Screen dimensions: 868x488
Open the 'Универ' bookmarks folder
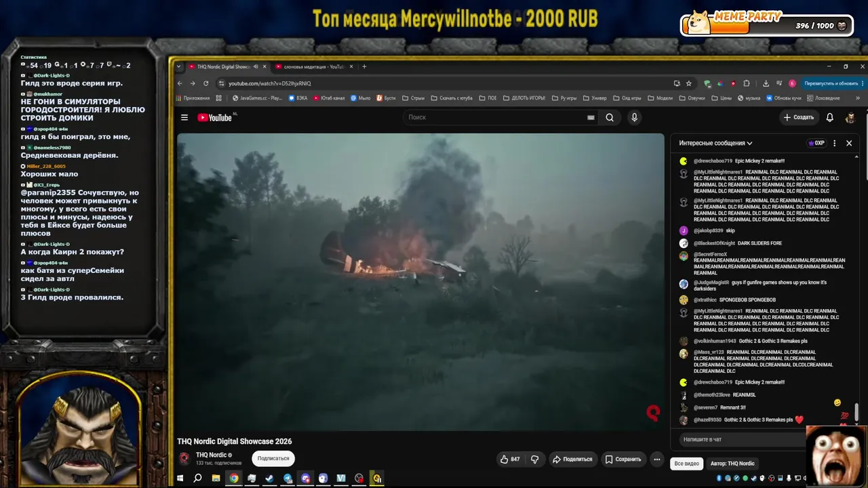[595, 98]
